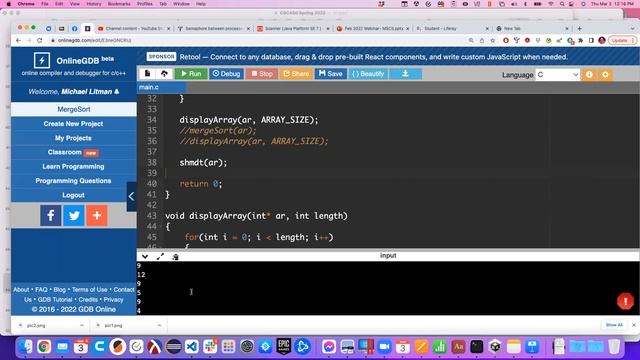This screenshot has width=640, height=360.
Task: Click the OnlineGDB lightning logo
Action: (42, 60)
